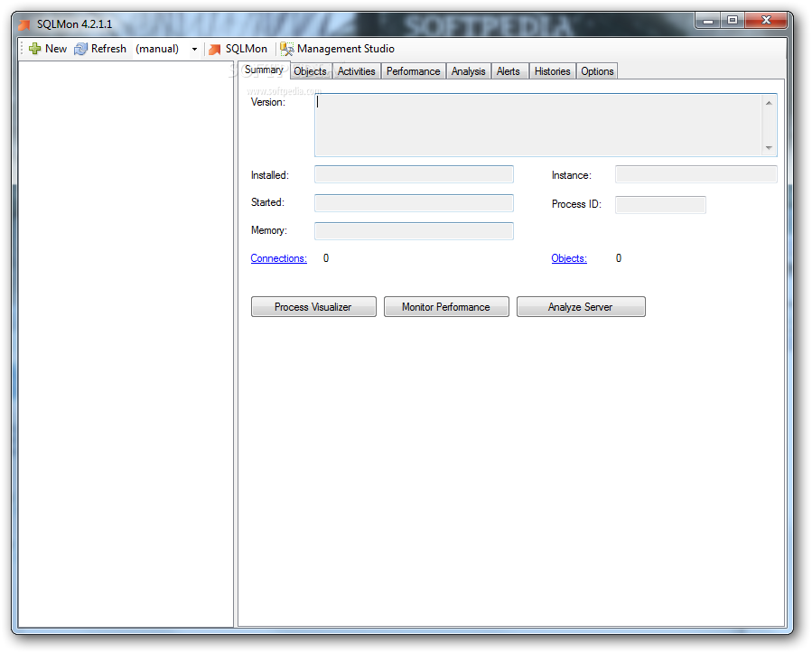812x653 pixels.
Task: Click the SQLMon toolbar button text
Action: pyautogui.click(x=247, y=49)
